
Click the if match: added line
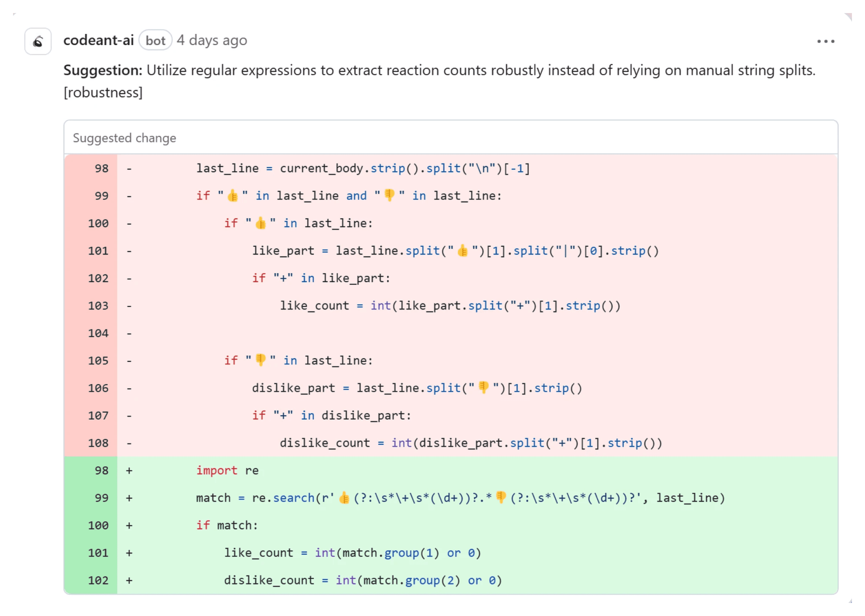click(x=227, y=525)
